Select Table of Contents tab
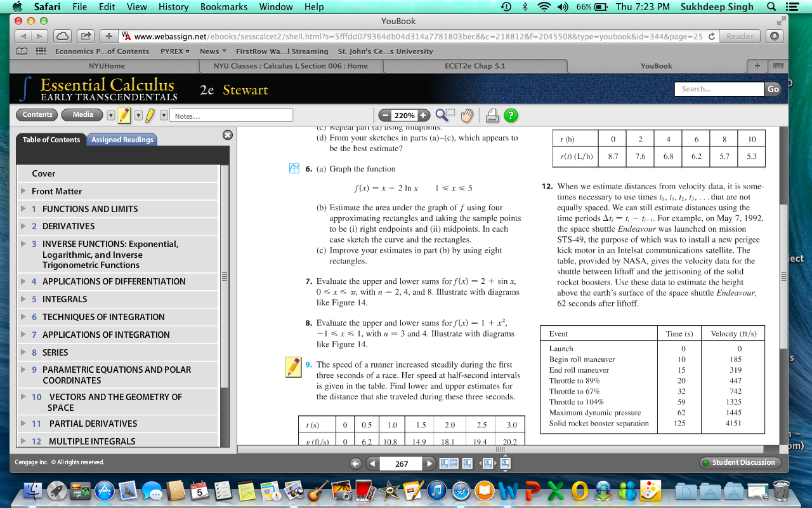Image resolution: width=812 pixels, height=508 pixels. click(51, 140)
